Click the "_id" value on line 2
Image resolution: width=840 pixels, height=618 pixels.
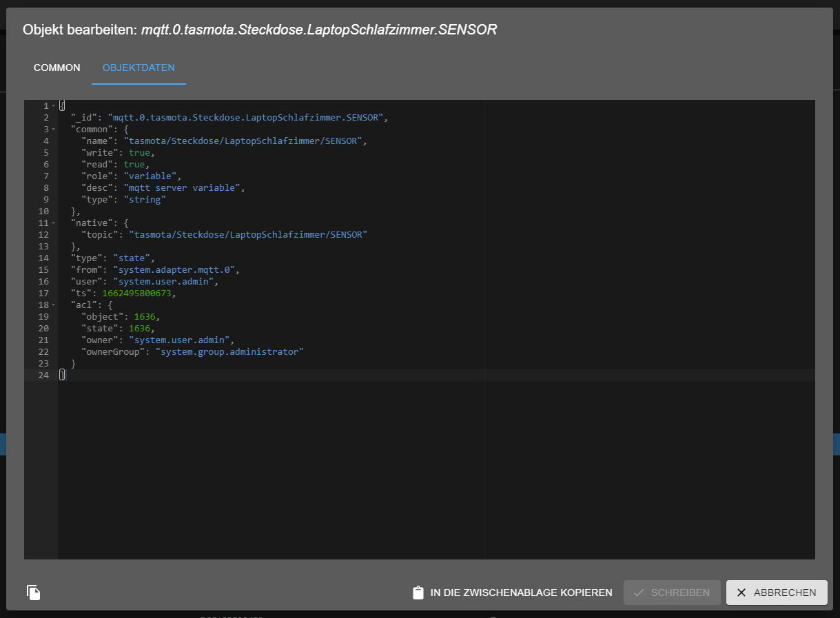click(245, 118)
